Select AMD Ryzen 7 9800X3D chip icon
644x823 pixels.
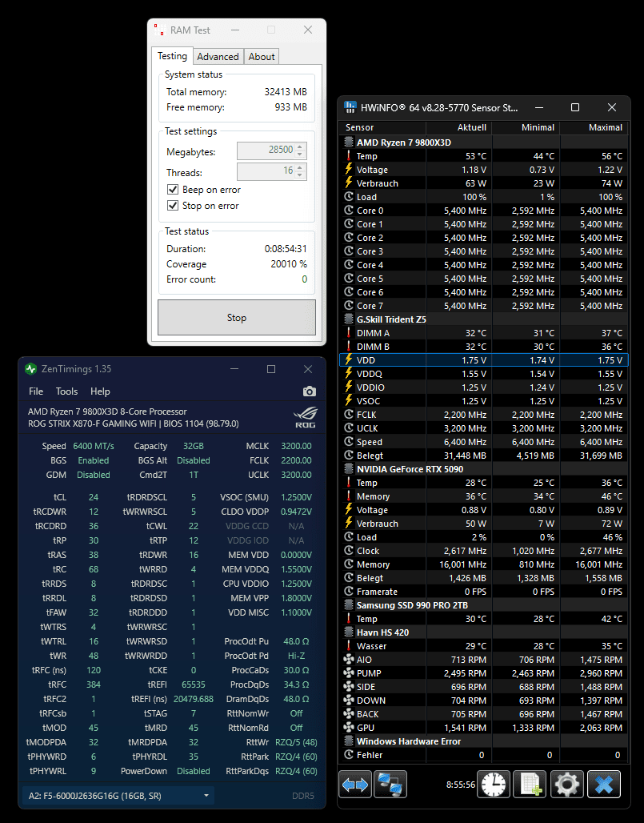tap(348, 143)
